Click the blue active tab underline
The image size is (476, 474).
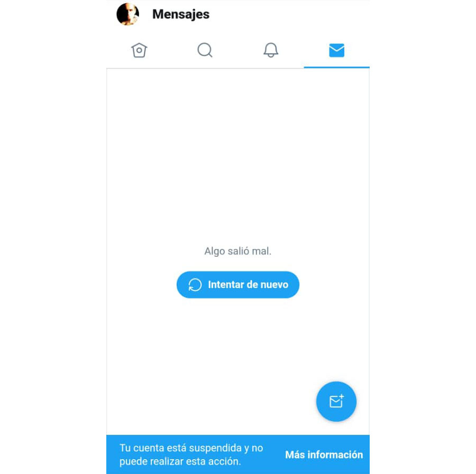[x=337, y=67]
